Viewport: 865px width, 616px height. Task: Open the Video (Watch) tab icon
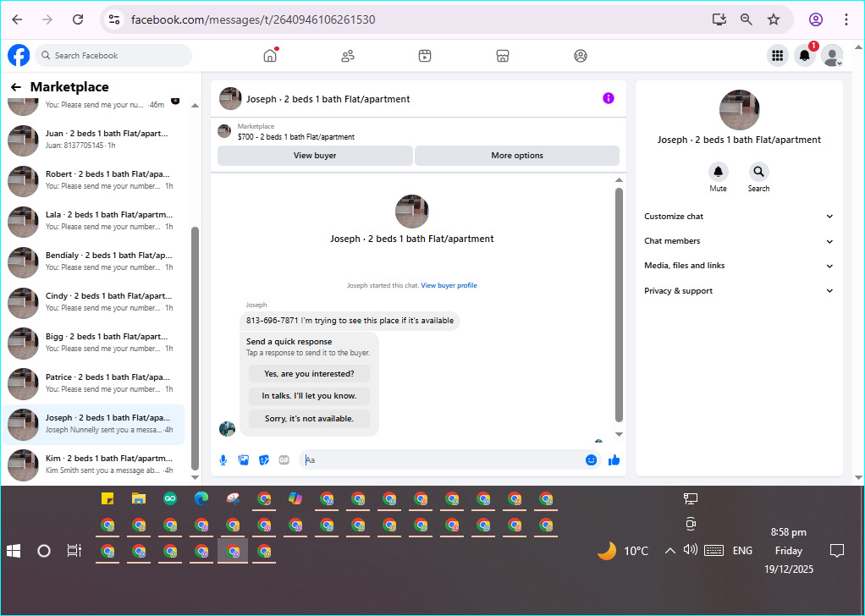coord(425,56)
